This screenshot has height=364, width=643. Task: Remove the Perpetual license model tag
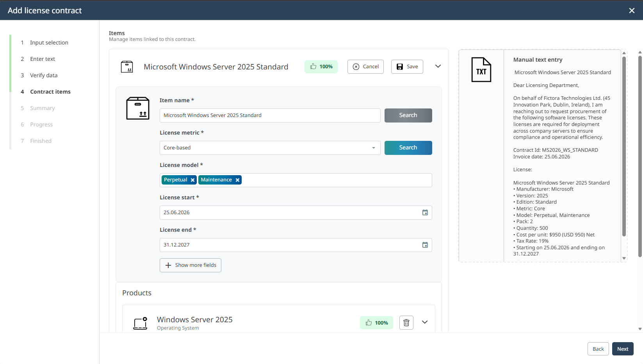pos(192,180)
